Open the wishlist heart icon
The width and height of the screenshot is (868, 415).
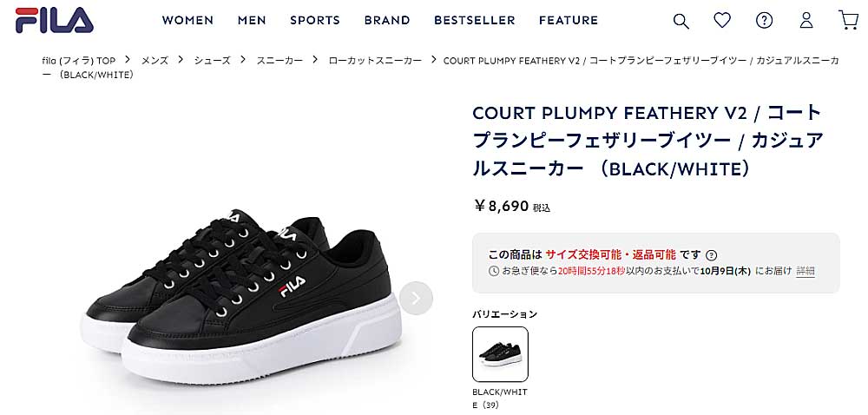click(x=722, y=20)
